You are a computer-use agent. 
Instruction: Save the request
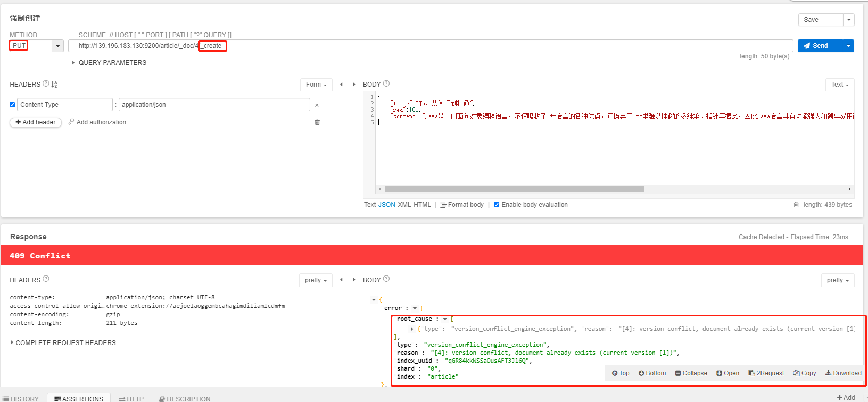point(821,20)
